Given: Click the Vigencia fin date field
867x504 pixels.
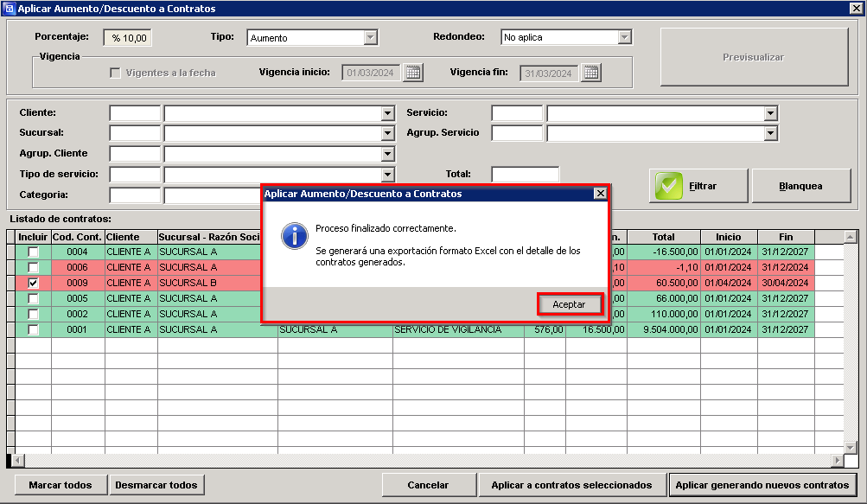Looking at the screenshot, I should click(550, 73).
